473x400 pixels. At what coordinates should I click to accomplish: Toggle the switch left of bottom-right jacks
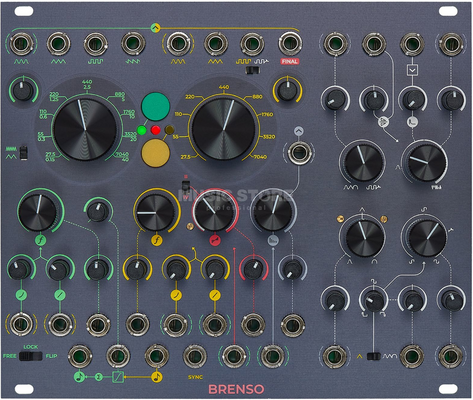click(373, 356)
